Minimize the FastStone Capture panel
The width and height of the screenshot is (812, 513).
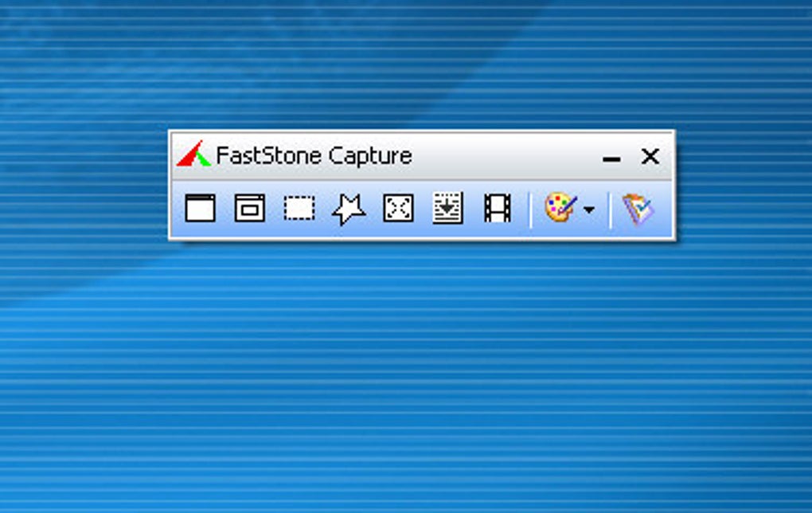(x=611, y=159)
